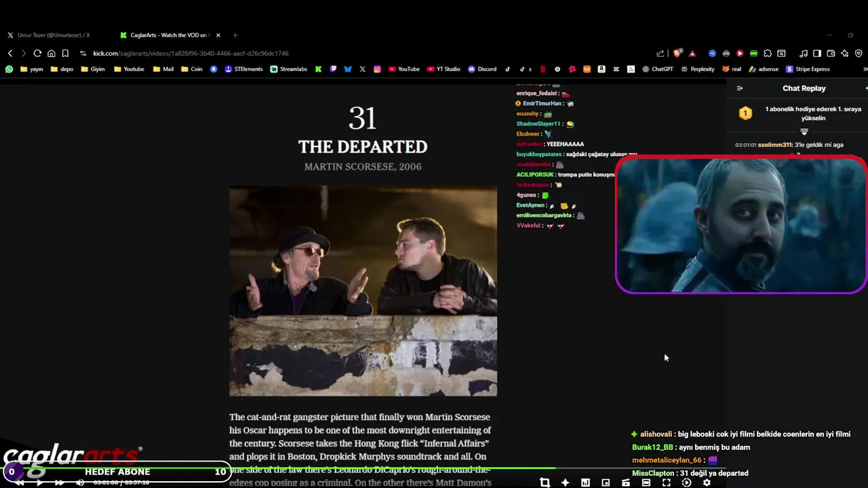The width and height of the screenshot is (868, 488).
Task: Mute video with speaker icon
Action: (x=80, y=483)
